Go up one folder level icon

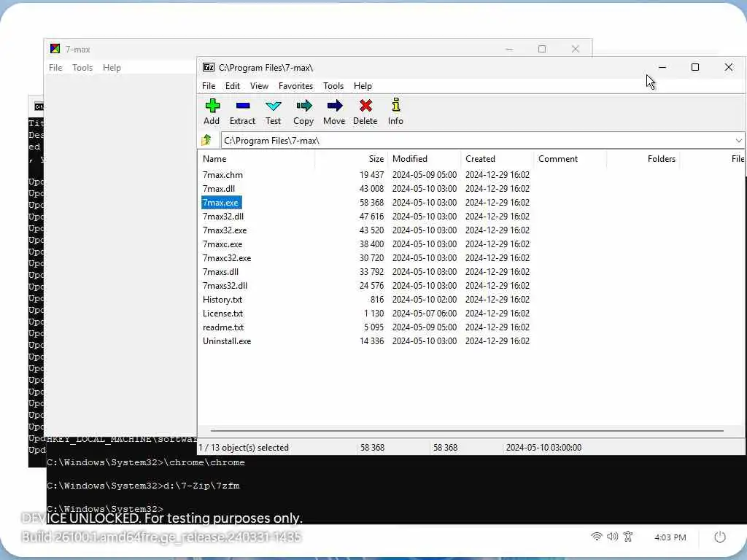click(206, 140)
